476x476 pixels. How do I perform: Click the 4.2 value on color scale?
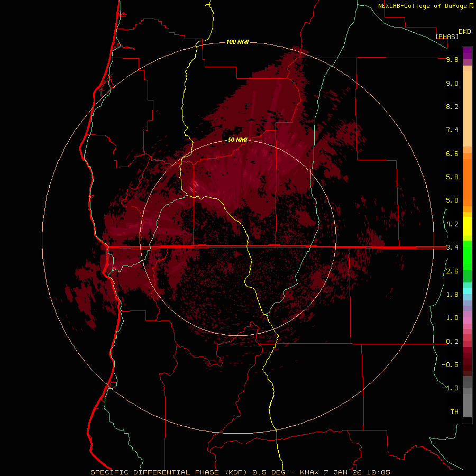(452, 224)
